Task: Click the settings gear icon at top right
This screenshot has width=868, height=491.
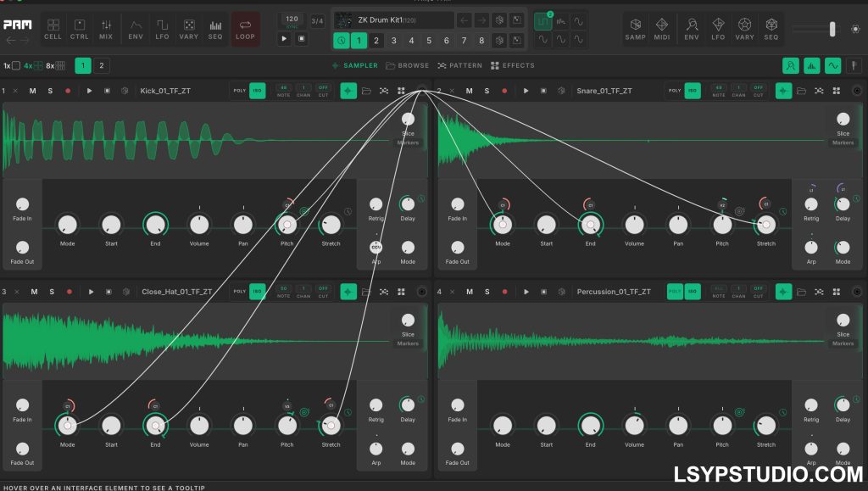Action: point(855,29)
